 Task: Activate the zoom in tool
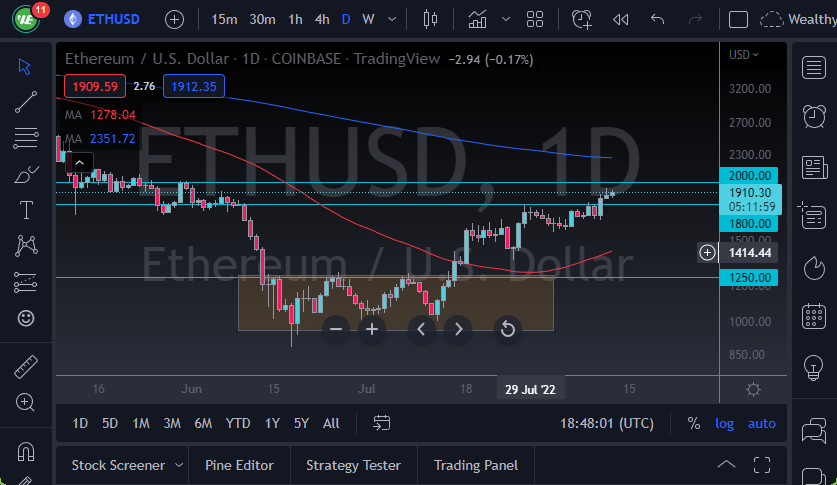(x=25, y=402)
